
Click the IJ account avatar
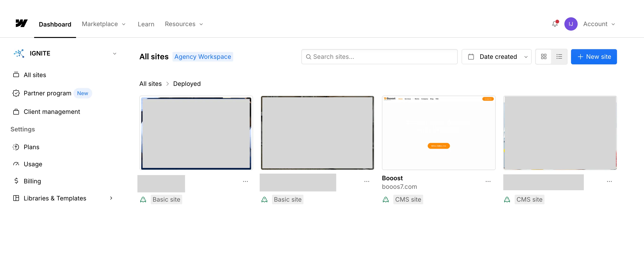pos(571,24)
